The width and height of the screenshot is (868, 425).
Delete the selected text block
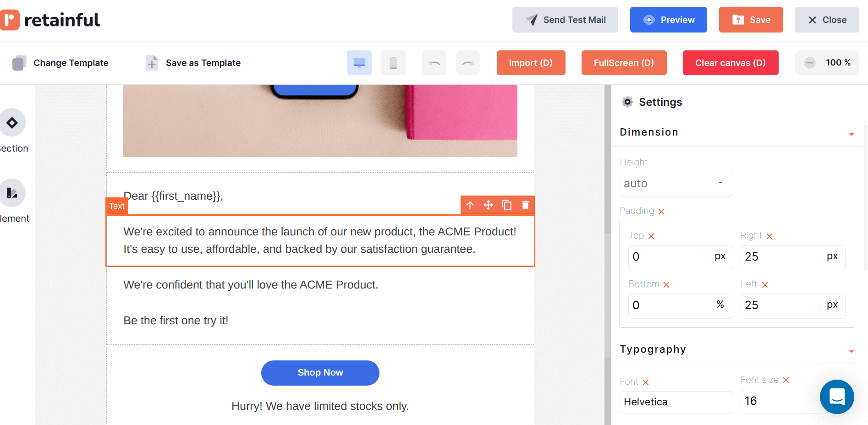(525, 205)
